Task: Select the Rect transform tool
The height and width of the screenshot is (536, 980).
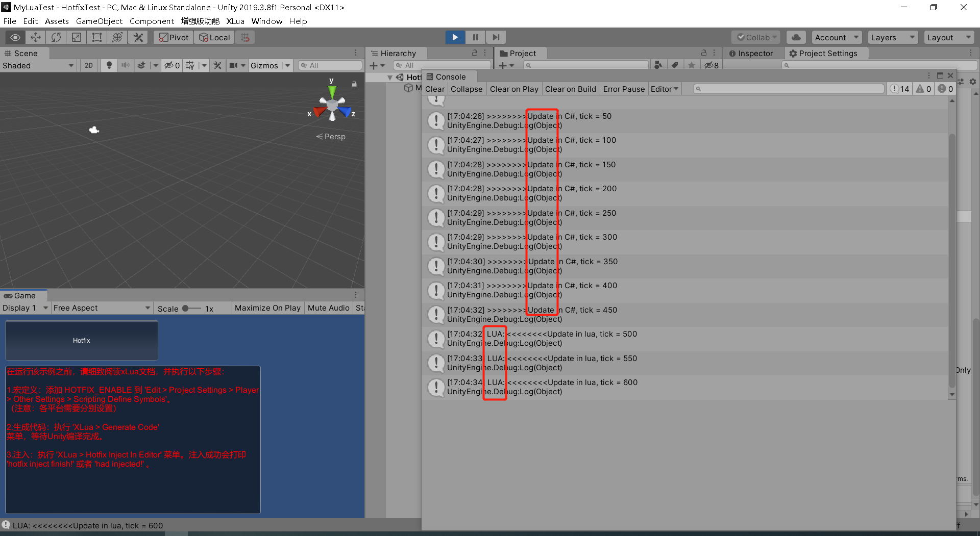Action: 97,37
